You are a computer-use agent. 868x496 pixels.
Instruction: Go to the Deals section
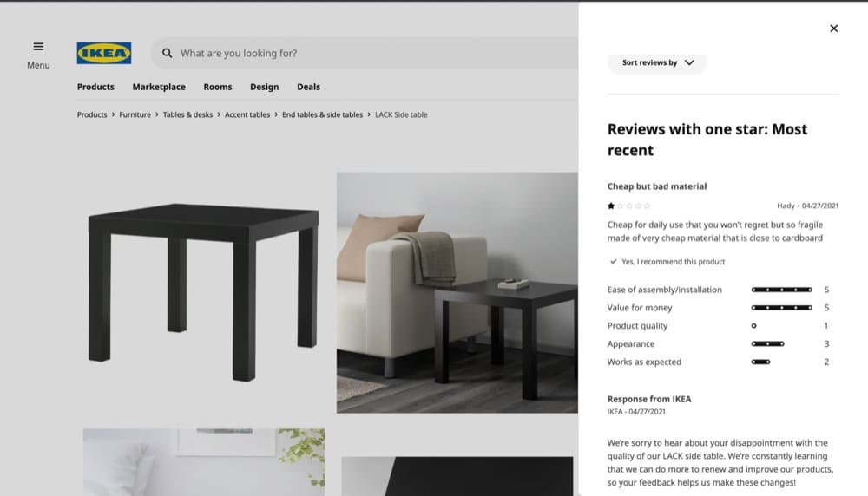[x=308, y=87]
